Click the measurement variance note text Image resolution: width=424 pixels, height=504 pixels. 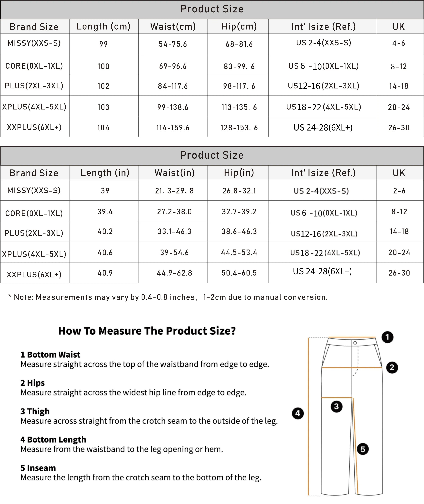pyautogui.click(x=168, y=297)
